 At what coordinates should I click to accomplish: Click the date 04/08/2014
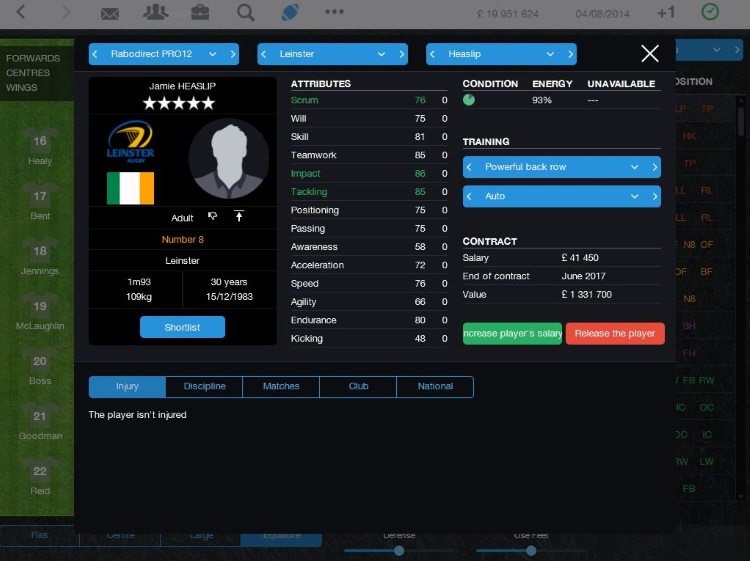pos(602,14)
